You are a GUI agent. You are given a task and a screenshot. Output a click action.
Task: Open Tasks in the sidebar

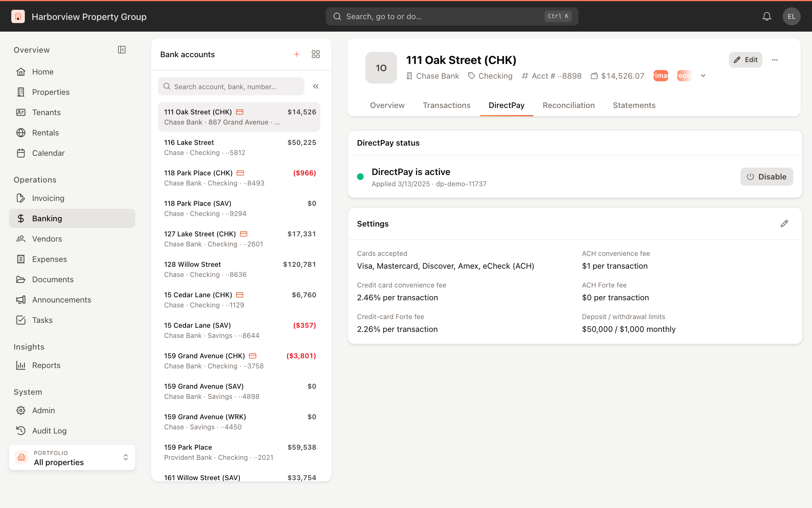pyautogui.click(x=72, y=320)
